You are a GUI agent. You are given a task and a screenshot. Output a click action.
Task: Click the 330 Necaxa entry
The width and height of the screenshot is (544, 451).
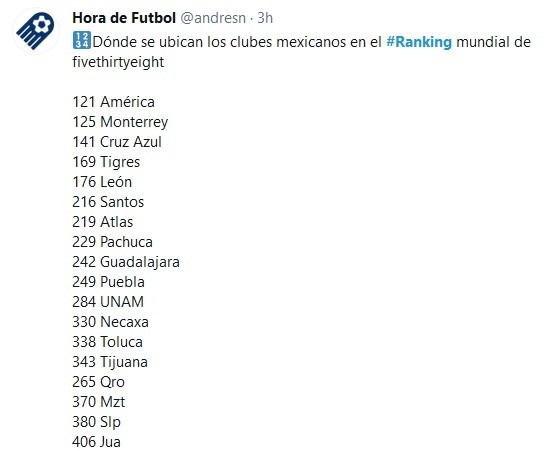110,322
